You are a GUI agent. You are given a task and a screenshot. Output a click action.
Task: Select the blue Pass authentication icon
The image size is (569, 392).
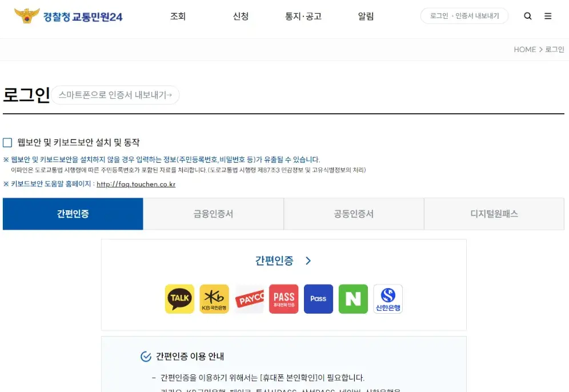318,298
